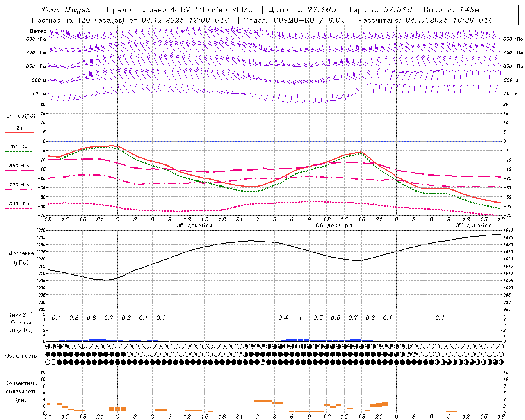Click the "700 гПа" temperature legend entry

point(19,185)
